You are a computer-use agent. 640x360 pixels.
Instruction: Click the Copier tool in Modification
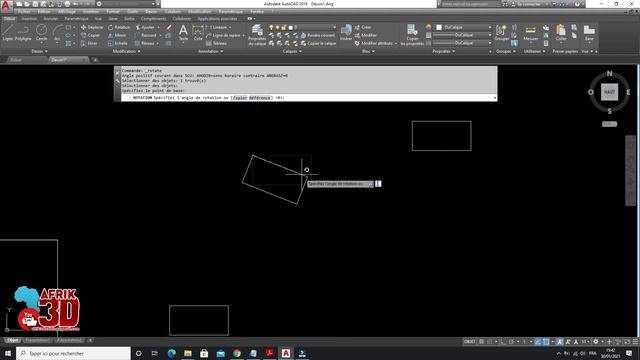click(x=91, y=36)
